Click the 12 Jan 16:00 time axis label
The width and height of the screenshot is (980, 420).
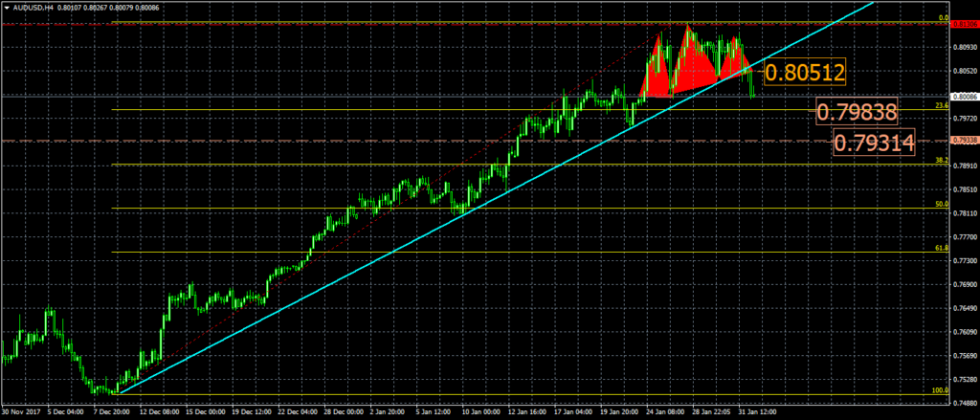coord(526,412)
